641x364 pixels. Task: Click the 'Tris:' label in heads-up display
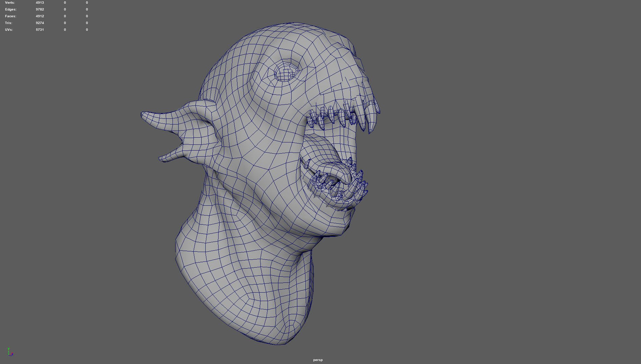pos(8,23)
